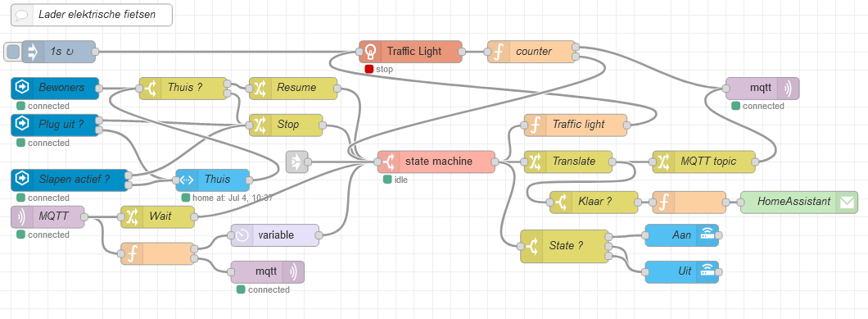Viewport: 868px width, 319px height.
Task: Click the Thuis node dots icon
Action: [x=187, y=180]
